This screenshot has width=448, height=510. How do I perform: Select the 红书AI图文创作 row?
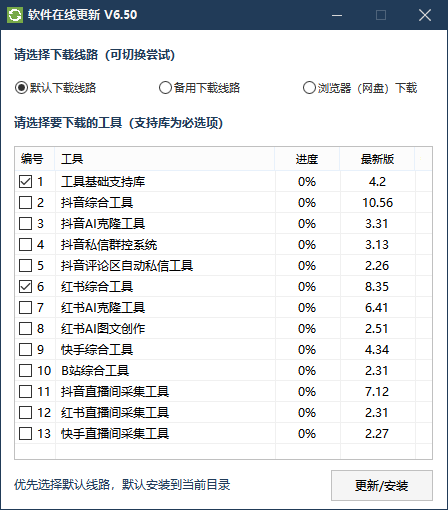click(223, 329)
